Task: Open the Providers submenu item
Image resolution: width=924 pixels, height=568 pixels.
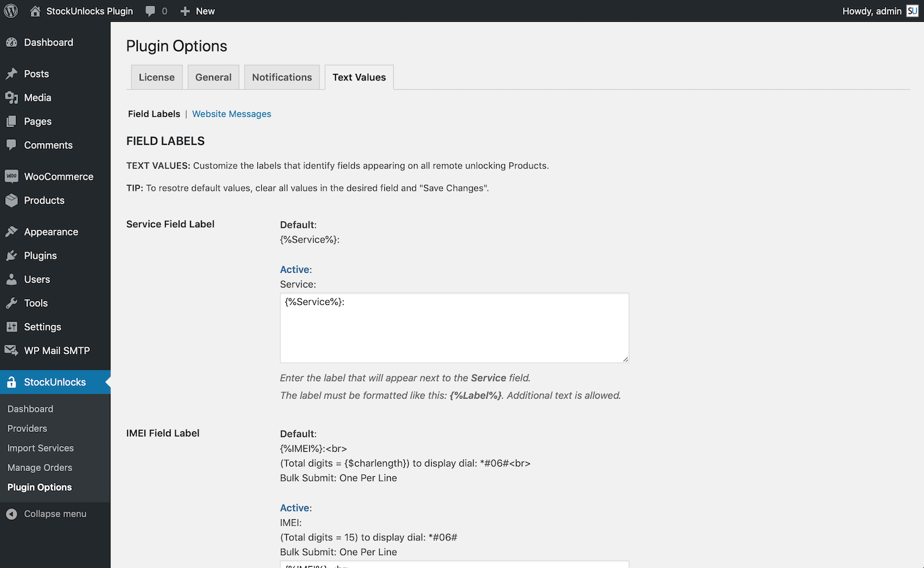Action: pyautogui.click(x=27, y=429)
